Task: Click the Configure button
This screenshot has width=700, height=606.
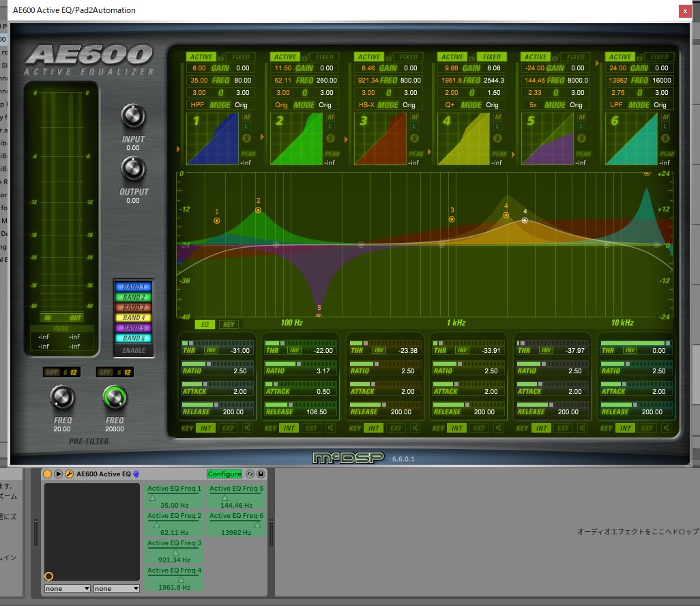Action: click(224, 474)
